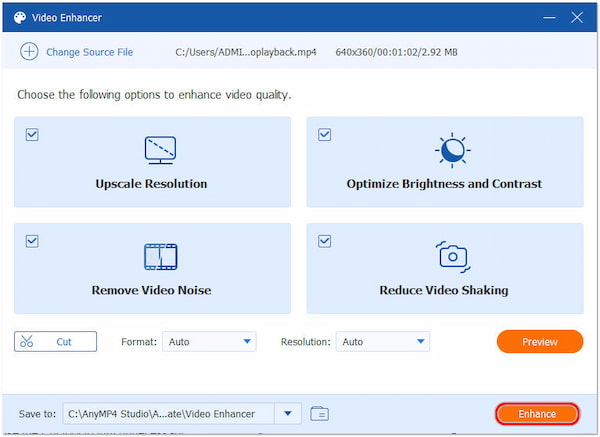Open the output folder via folder icon
Viewport: 600px width, 437px height.
(x=319, y=413)
